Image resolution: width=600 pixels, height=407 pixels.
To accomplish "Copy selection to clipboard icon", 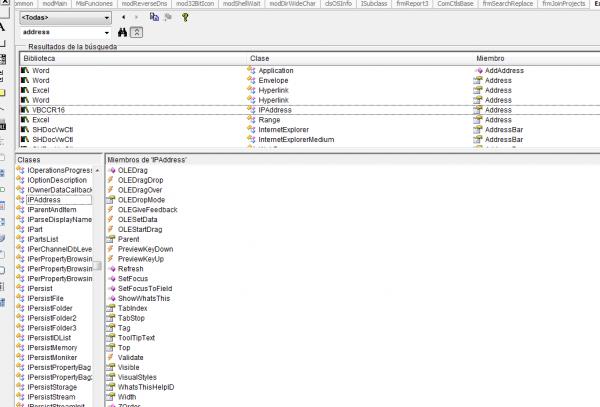I will pyautogui.click(x=154, y=17).
